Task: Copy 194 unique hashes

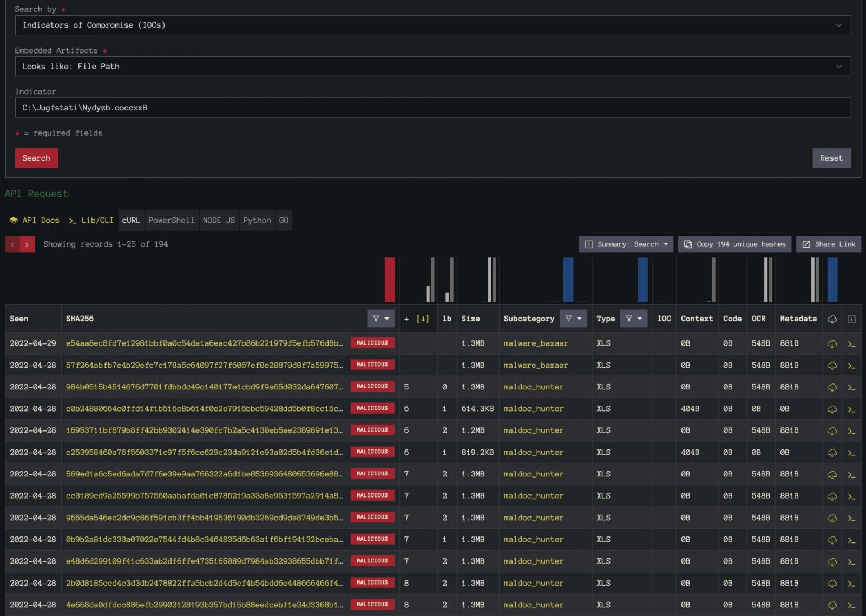Action: coord(734,244)
